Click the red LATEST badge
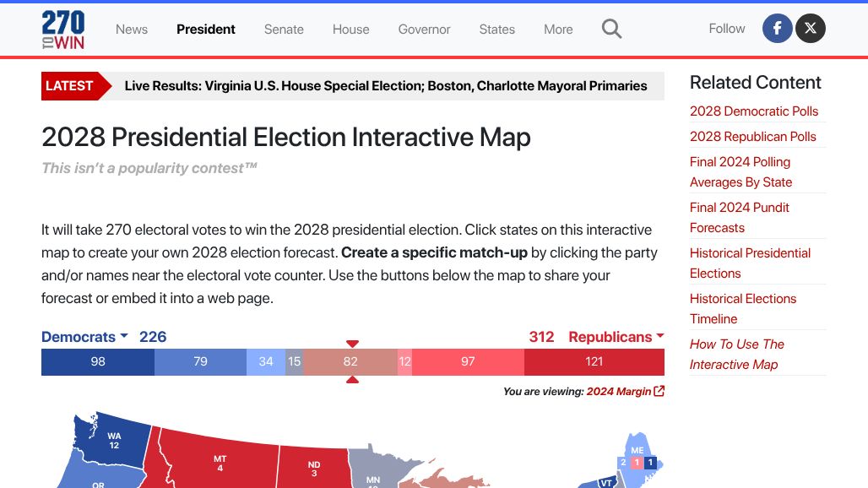 (x=76, y=86)
